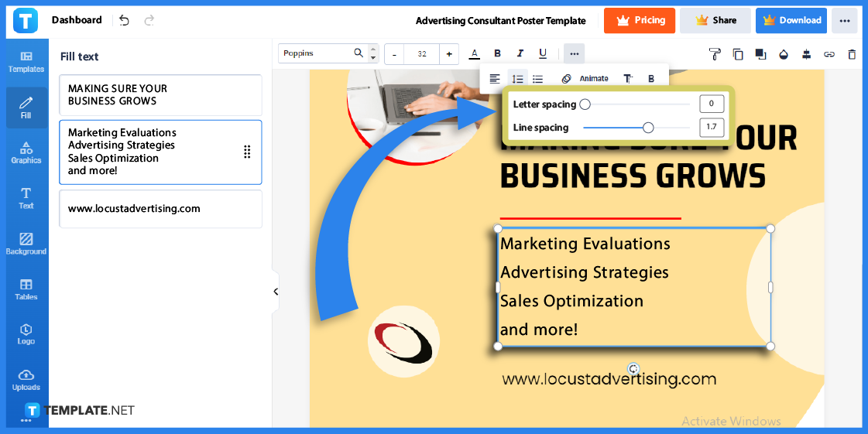
Task: Click the Line spacing slider handle
Action: 648,128
